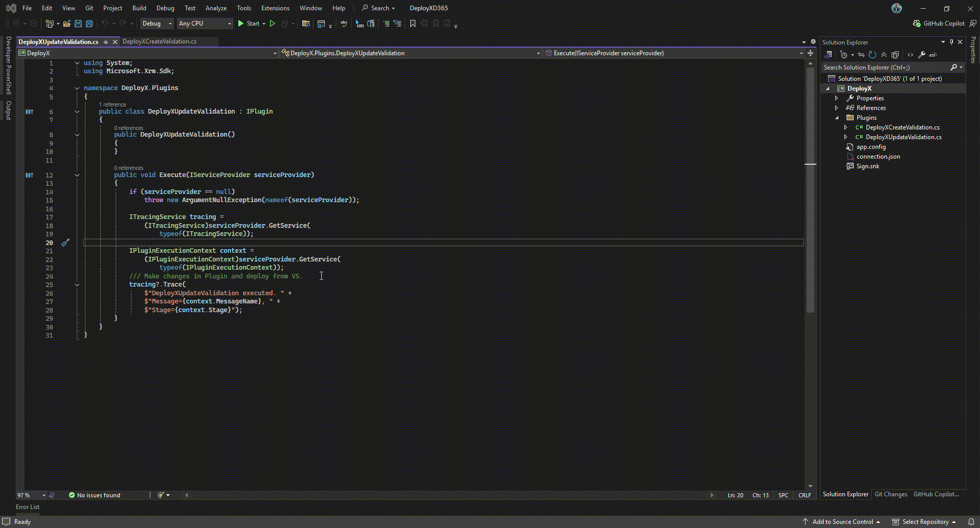Open the Git menu

click(89, 8)
